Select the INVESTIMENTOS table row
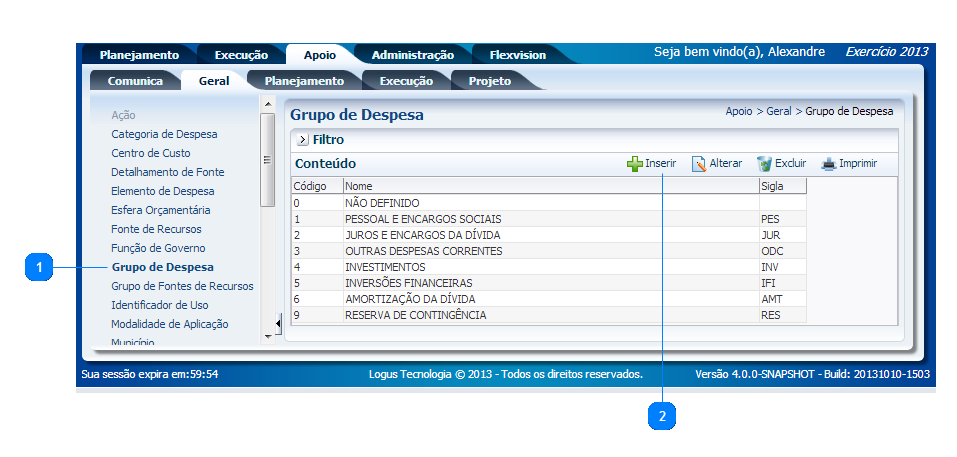This screenshot has width=957, height=457. coord(385,267)
